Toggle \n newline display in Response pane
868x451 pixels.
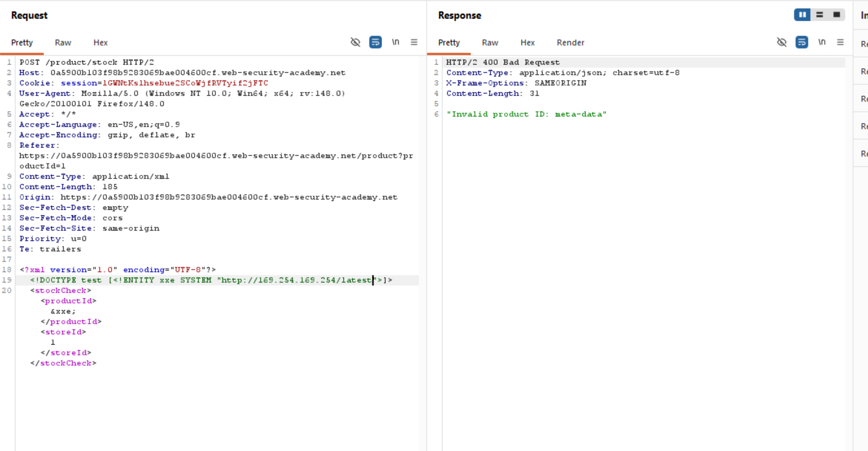coord(822,42)
